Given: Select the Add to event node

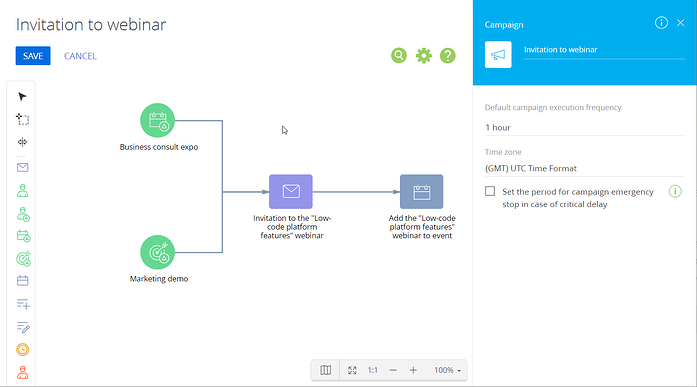Looking at the screenshot, I should tap(421, 192).
